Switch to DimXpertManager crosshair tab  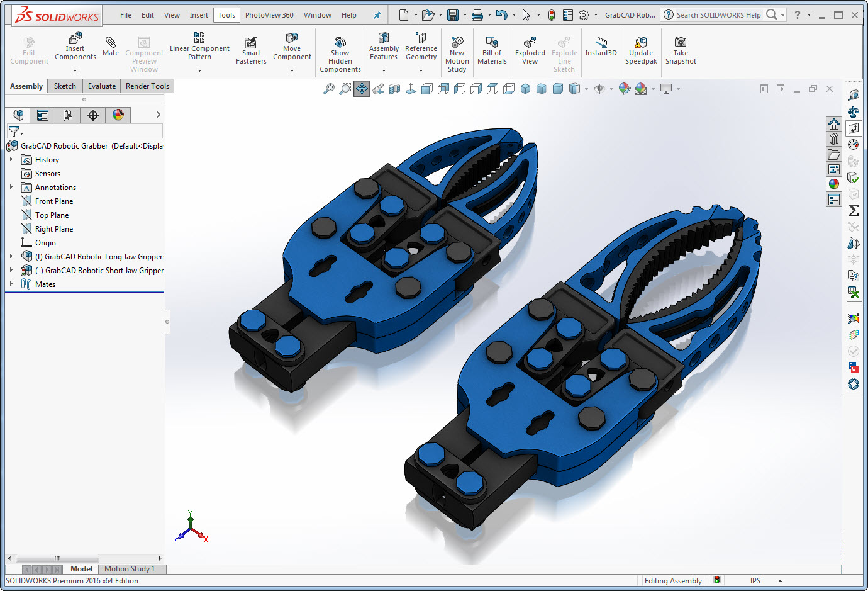point(93,115)
